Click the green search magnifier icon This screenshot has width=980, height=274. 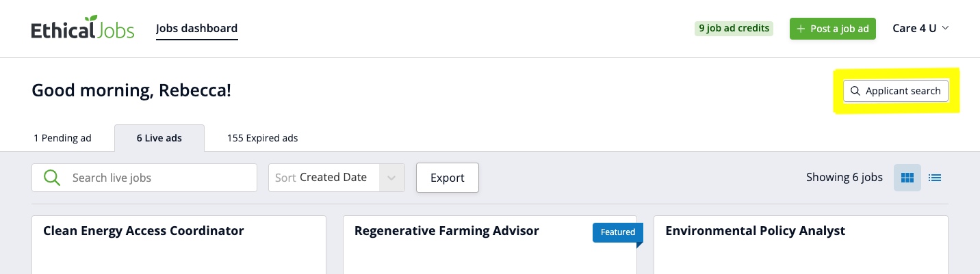(x=52, y=178)
